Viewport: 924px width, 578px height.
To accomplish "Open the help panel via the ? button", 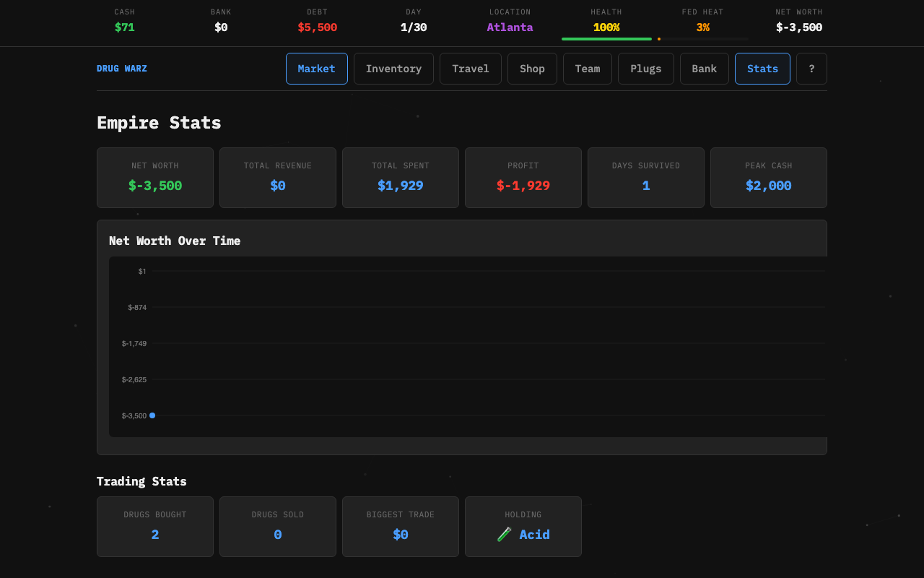I will (x=811, y=68).
